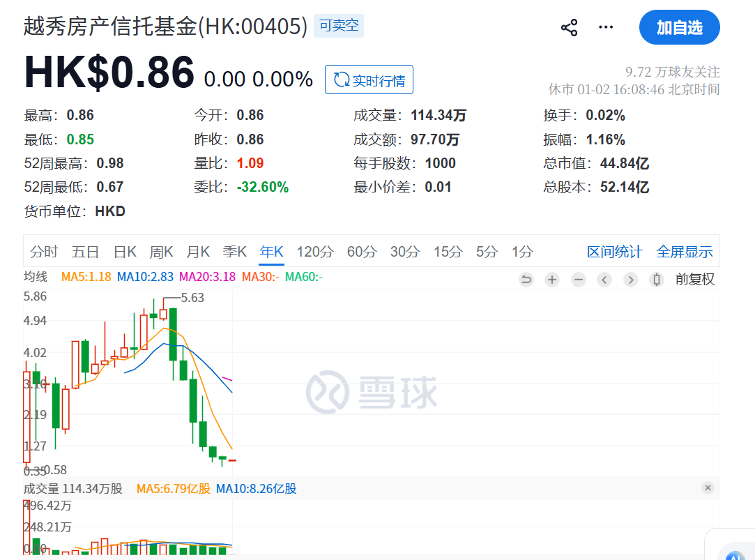
Task: Click 全屏显示 to view fullscreen chart
Action: pyautogui.click(x=684, y=252)
